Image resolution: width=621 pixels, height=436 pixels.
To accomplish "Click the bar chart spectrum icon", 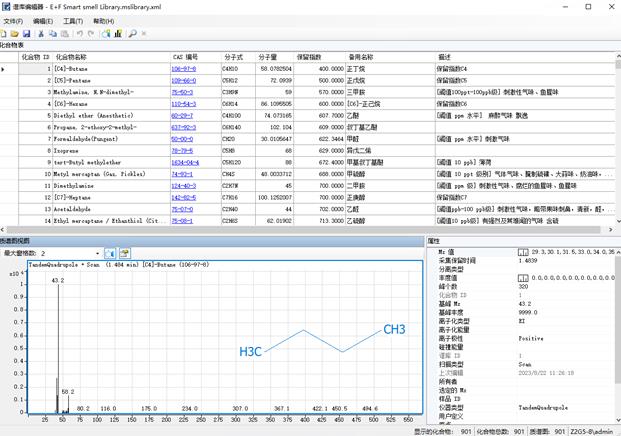I will [118, 34].
